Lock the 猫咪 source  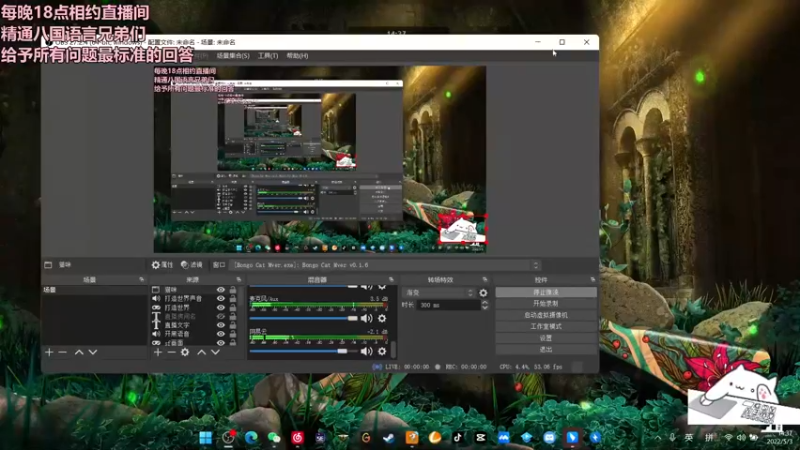tap(233, 290)
